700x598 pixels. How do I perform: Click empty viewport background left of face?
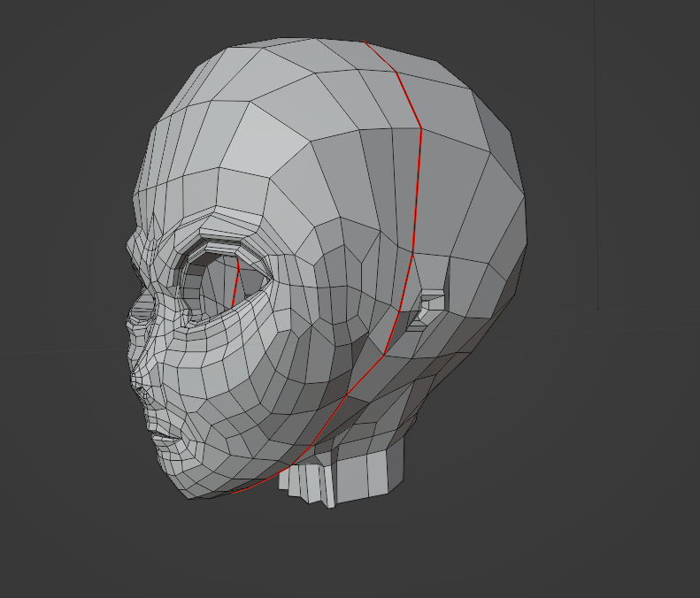pyautogui.click(x=62, y=310)
